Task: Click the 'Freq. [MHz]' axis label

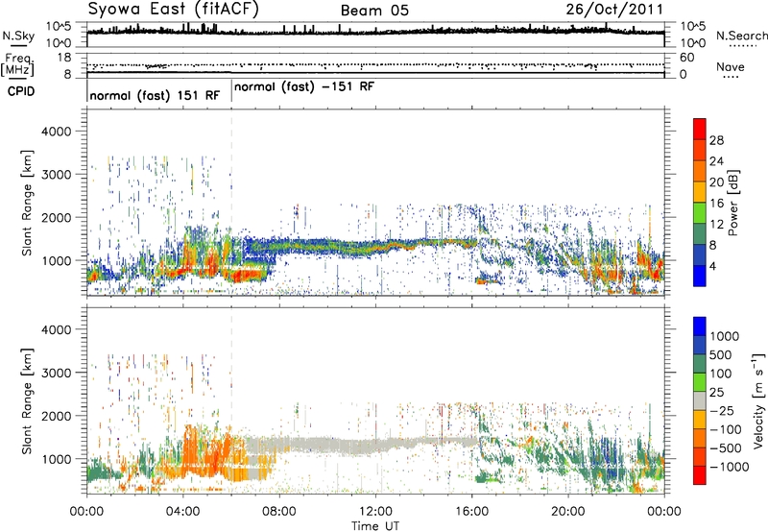Action: [x=17, y=64]
